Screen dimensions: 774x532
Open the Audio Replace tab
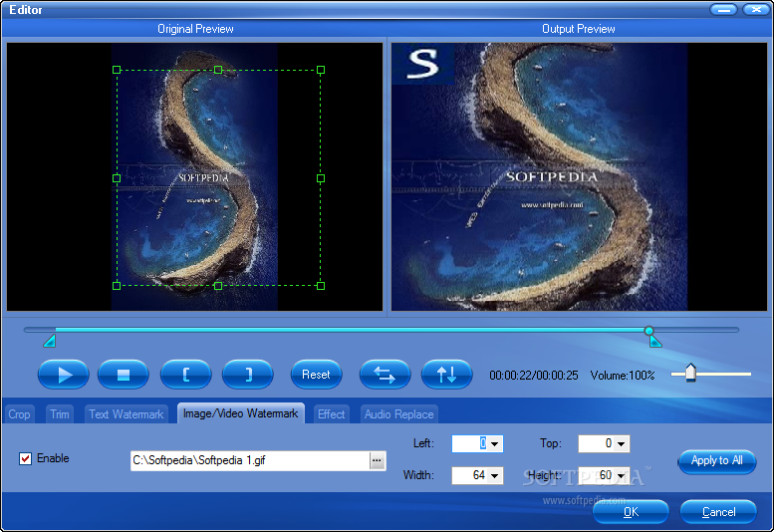click(x=398, y=414)
